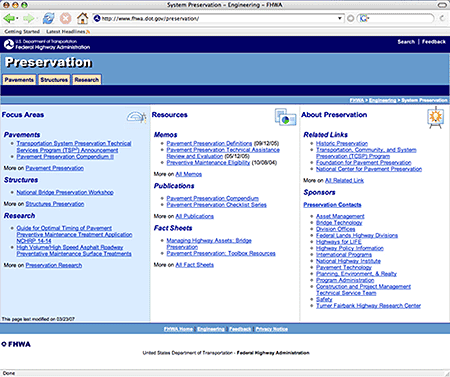Open the Structures tab

(x=54, y=80)
